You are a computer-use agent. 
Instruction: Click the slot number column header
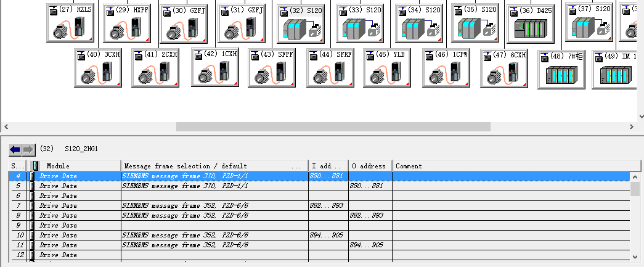[18, 166]
